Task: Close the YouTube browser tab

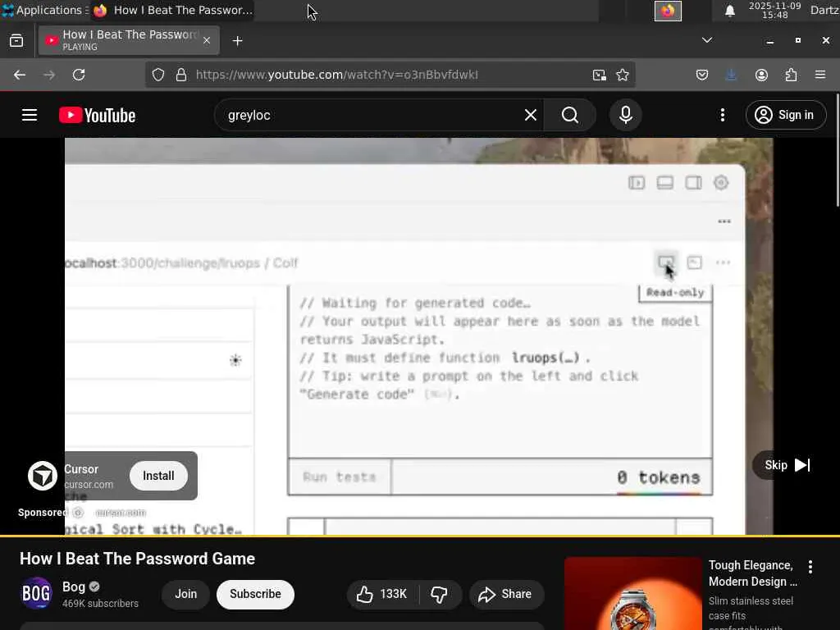Action: [207, 41]
